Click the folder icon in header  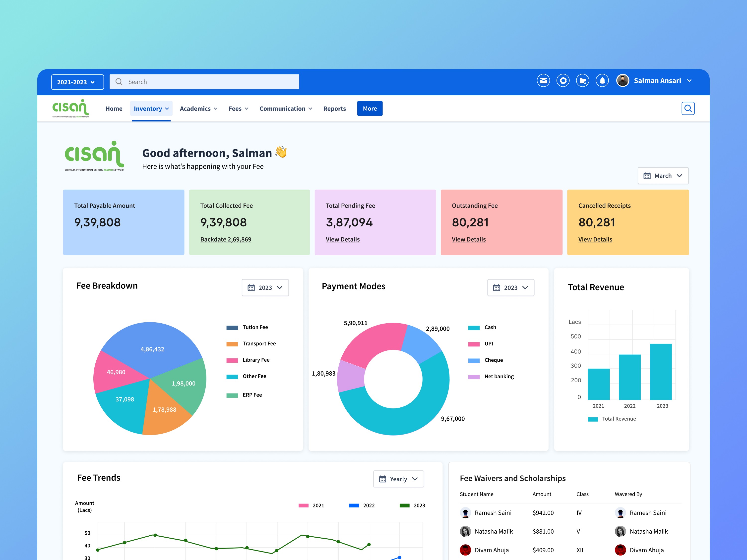pyautogui.click(x=582, y=81)
